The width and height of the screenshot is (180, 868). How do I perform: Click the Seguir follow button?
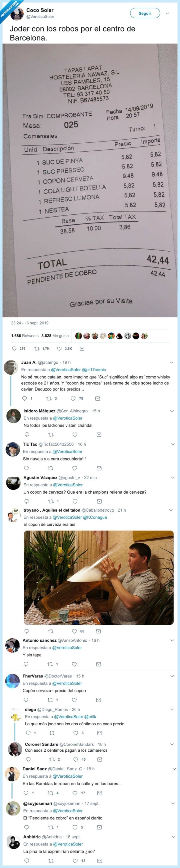[x=145, y=13]
